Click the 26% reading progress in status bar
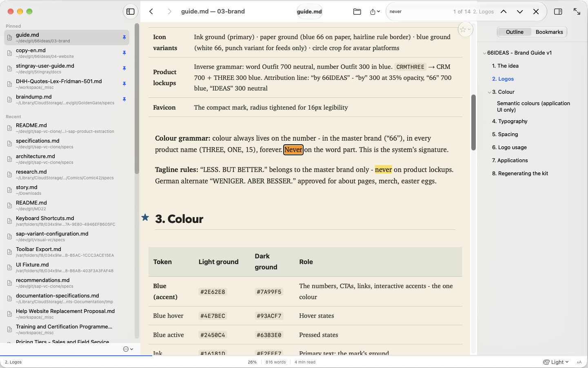 pos(252,362)
